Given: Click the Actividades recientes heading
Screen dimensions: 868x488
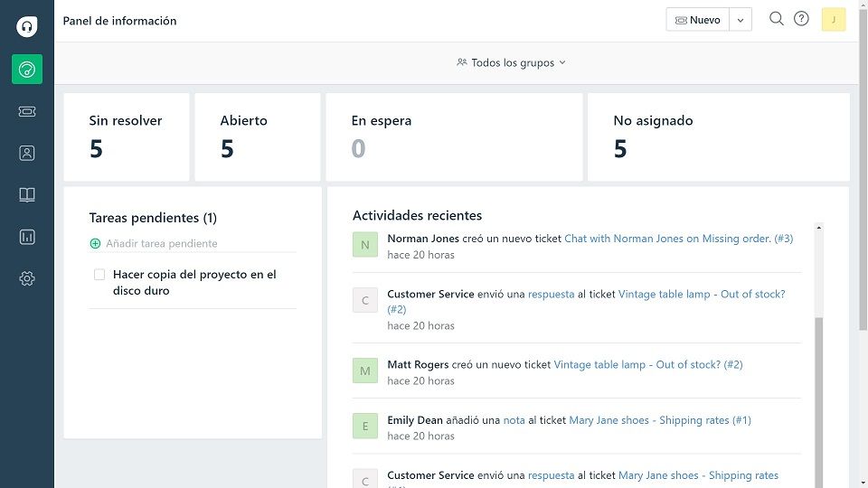Looking at the screenshot, I should coord(418,215).
